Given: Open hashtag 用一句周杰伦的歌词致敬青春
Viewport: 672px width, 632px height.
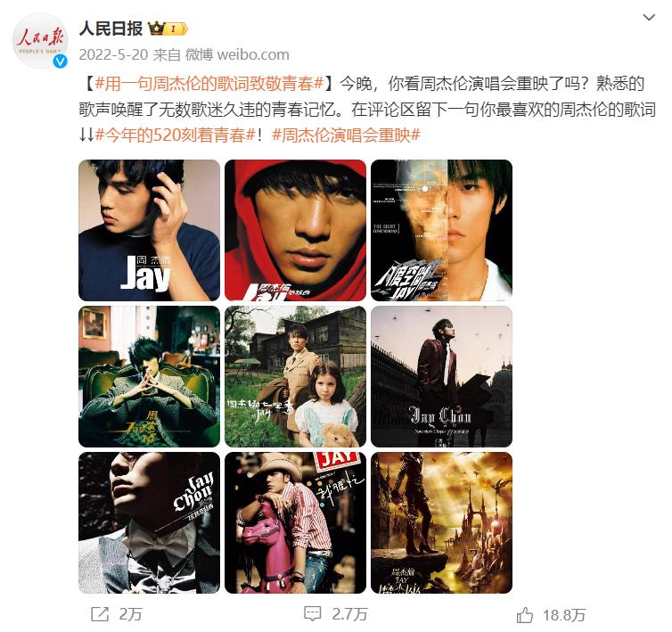Looking at the screenshot, I should [x=209, y=84].
